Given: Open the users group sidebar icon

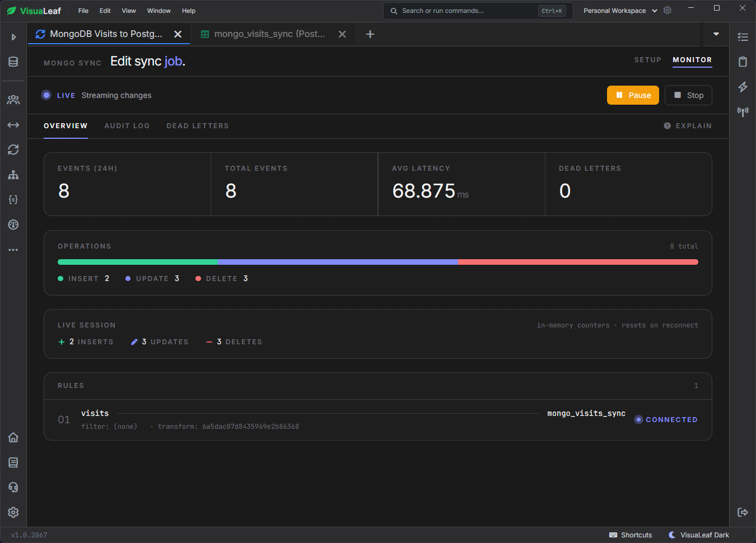Looking at the screenshot, I should [x=13, y=100].
